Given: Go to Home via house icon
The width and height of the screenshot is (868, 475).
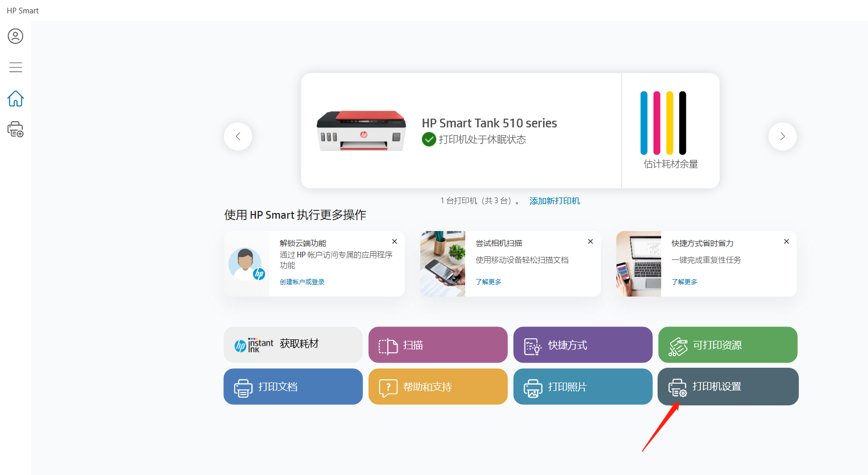Looking at the screenshot, I should tap(15, 99).
